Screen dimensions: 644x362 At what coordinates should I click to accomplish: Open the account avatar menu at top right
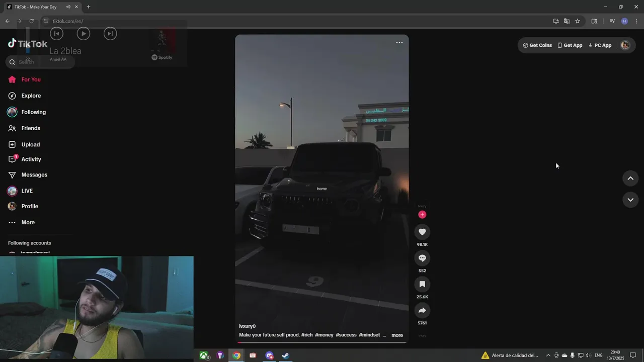[x=625, y=45]
